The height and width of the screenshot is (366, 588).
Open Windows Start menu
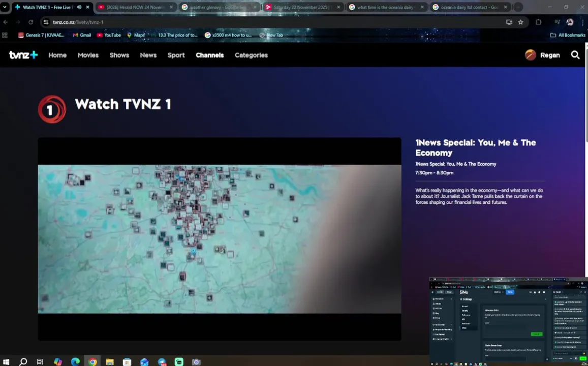[6, 362]
